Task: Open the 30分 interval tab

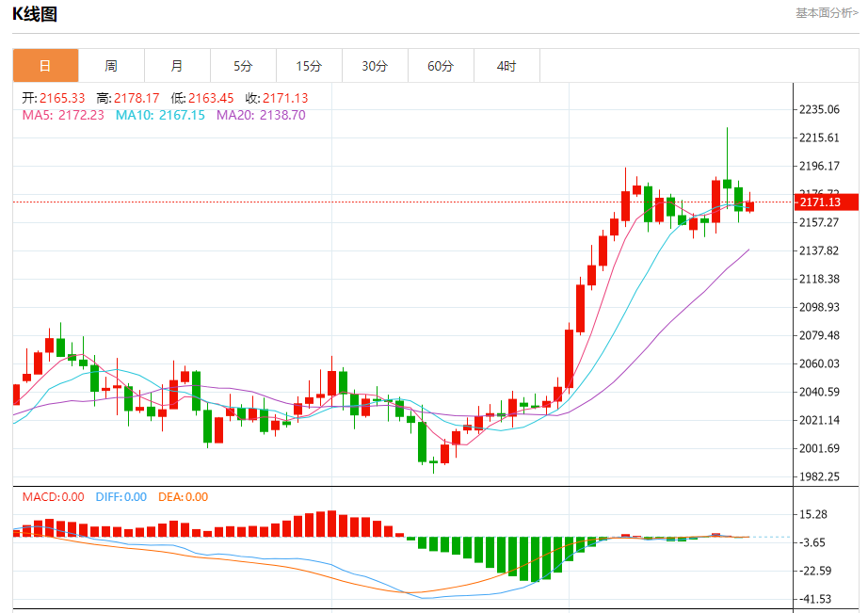Action: tap(375, 66)
